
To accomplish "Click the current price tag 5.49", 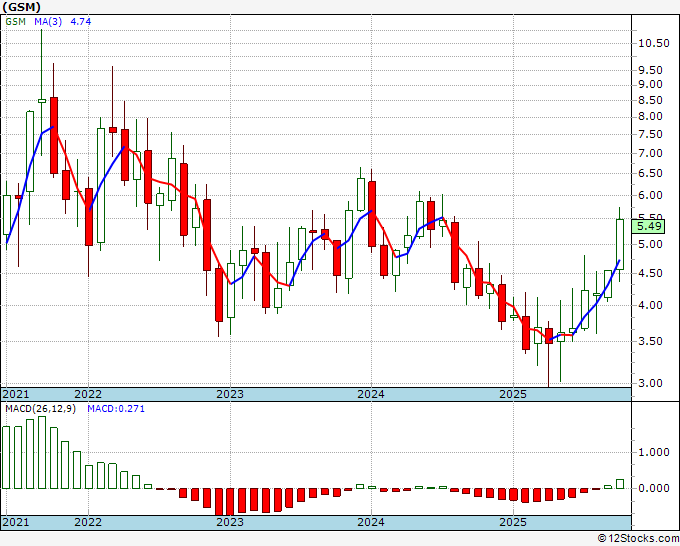I will [x=649, y=226].
